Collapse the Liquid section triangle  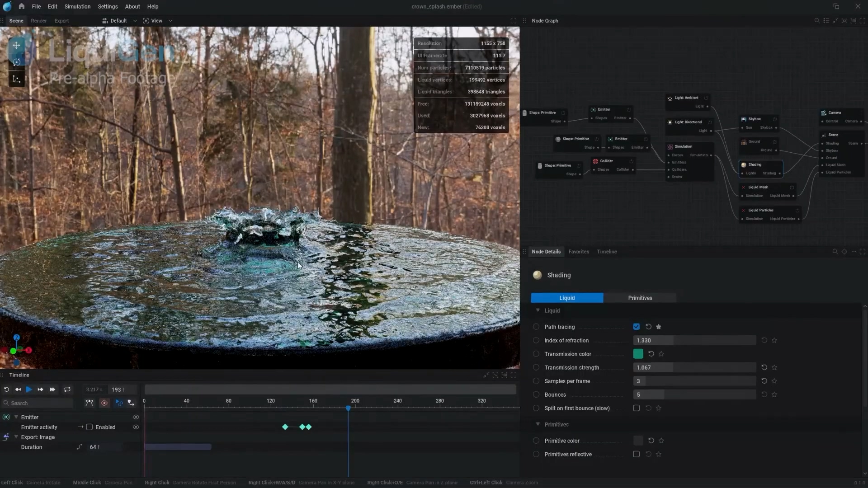[538, 310]
